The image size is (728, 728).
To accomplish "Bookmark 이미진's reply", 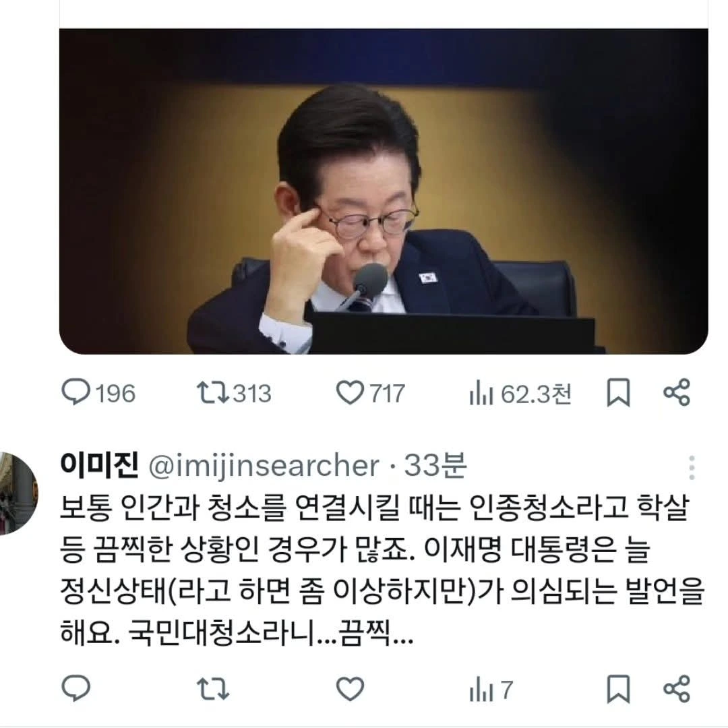I will coord(618,689).
